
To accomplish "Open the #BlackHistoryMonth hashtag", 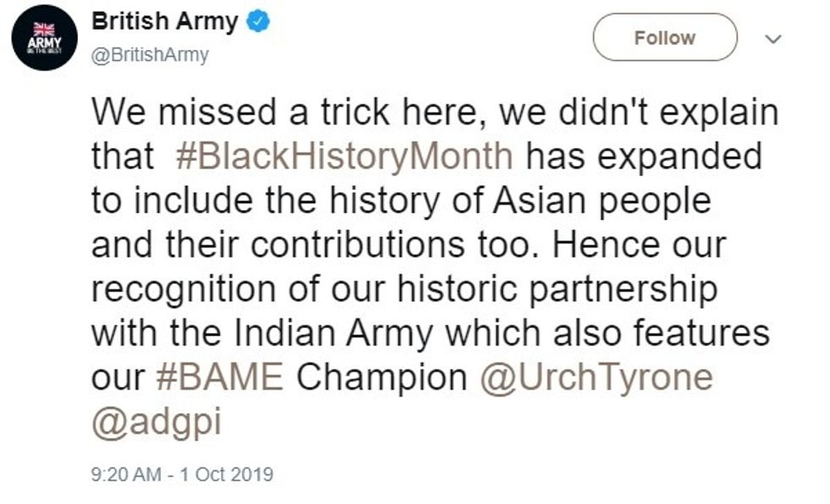I will point(346,156).
